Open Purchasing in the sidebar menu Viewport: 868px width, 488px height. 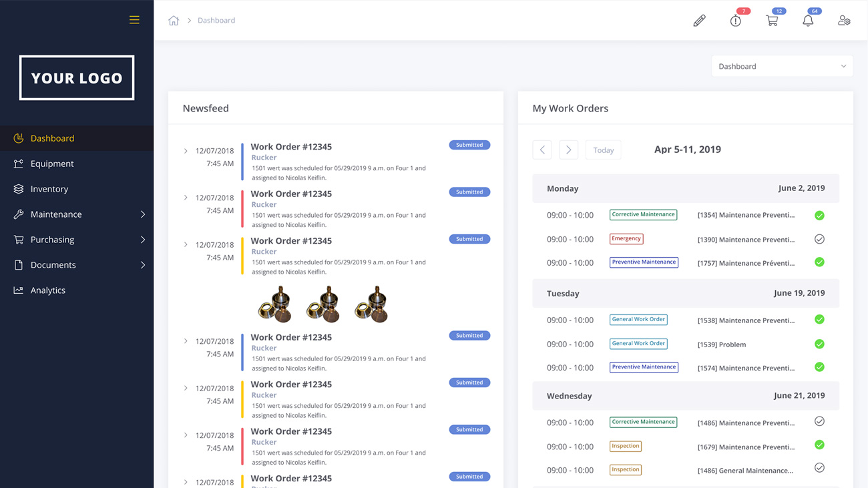pyautogui.click(x=52, y=240)
